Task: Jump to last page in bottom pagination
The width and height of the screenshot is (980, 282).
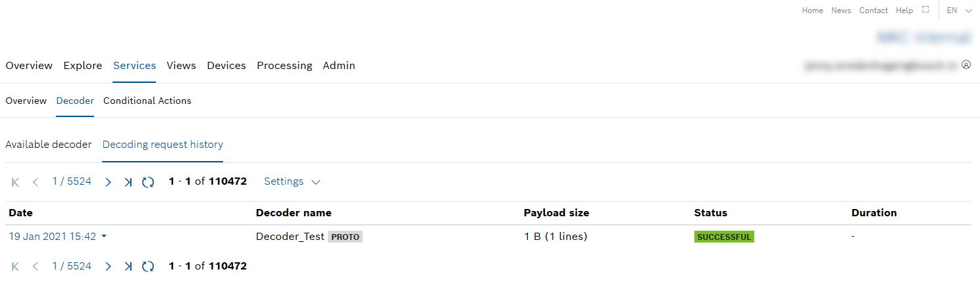Action: 128,266
